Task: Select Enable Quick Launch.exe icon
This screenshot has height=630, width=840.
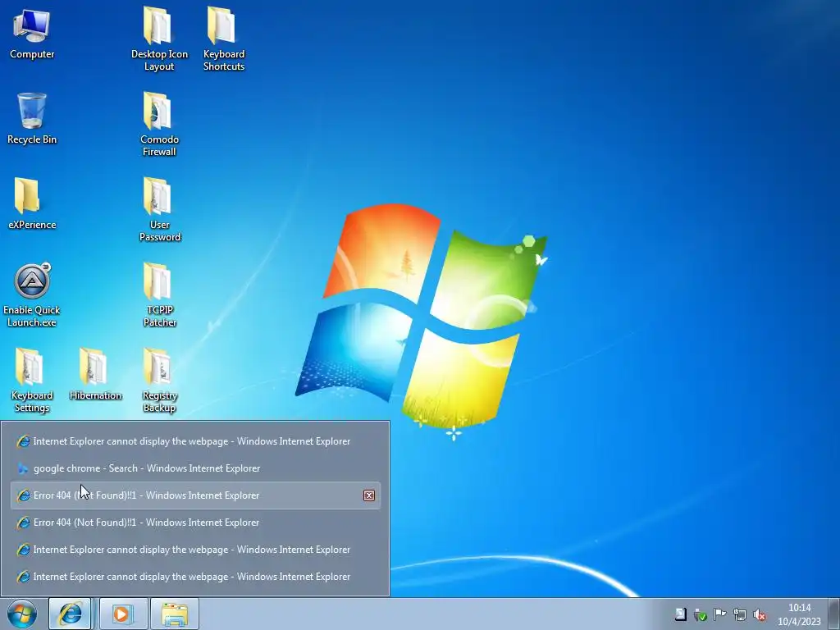Action: pyautogui.click(x=32, y=294)
